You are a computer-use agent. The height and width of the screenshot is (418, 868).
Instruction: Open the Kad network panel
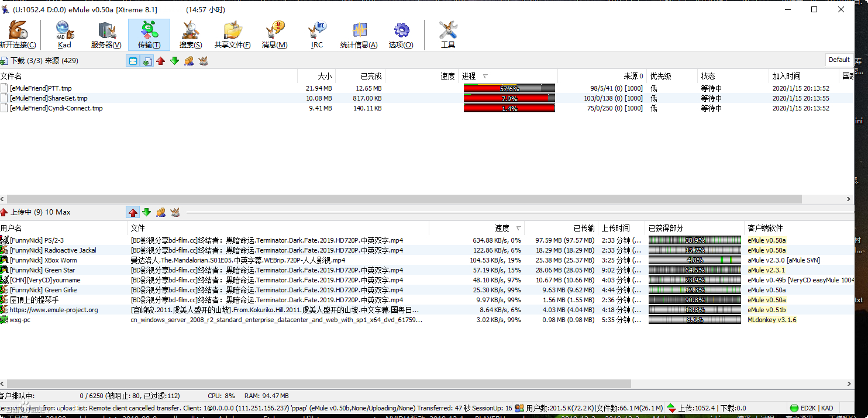click(x=64, y=34)
